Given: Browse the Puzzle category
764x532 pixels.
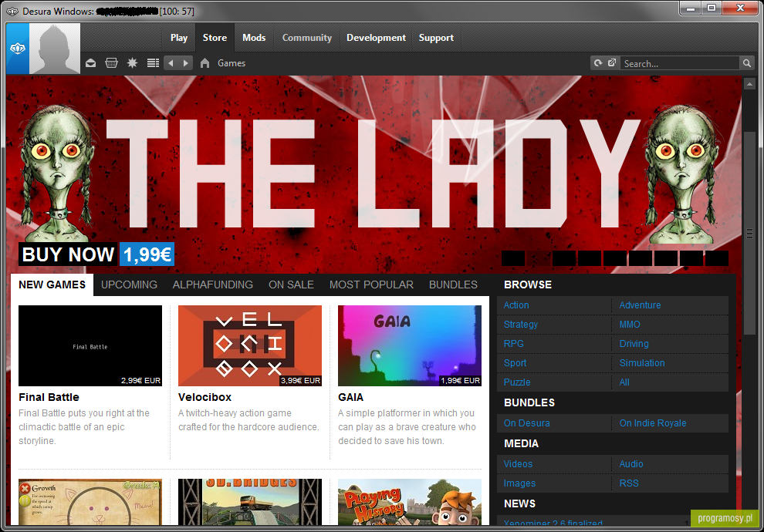Looking at the screenshot, I should [x=517, y=382].
